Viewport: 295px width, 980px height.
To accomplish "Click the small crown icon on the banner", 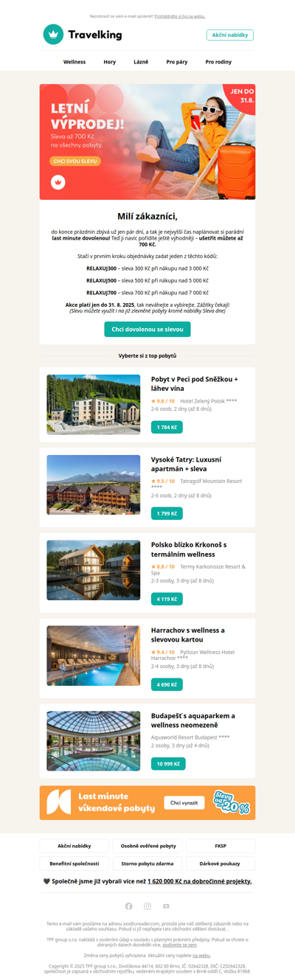I will (x=58, y=181).
